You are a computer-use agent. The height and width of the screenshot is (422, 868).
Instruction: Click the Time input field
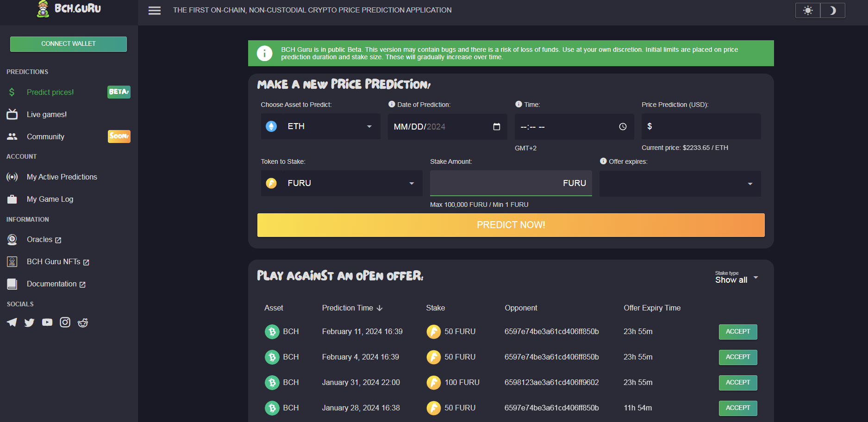pos(575,127)
